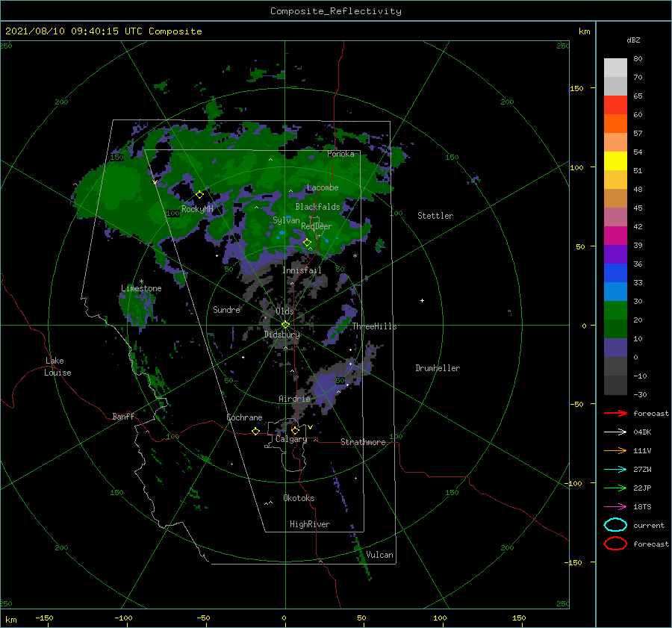Click the 18TS legend text
The image size is (672, 628).
tap(642, 507)
